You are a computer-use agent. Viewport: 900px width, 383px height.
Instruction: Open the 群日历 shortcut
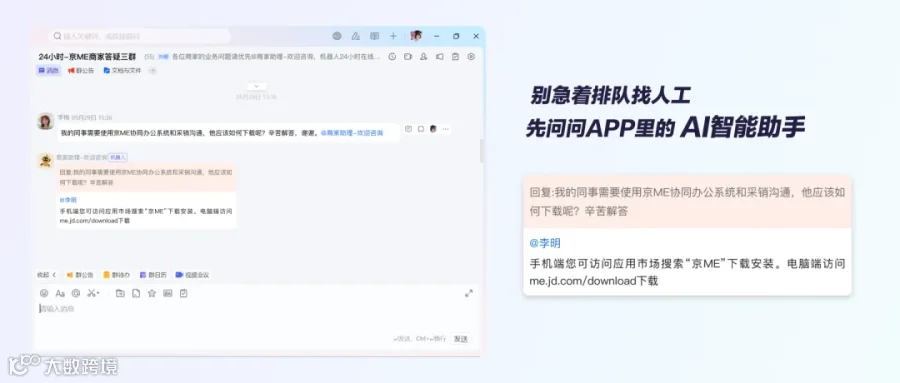click(153, 275)
